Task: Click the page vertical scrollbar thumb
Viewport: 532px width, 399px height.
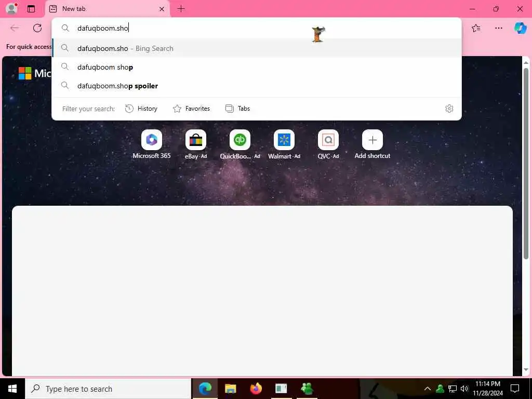Action: pos(526,164)
